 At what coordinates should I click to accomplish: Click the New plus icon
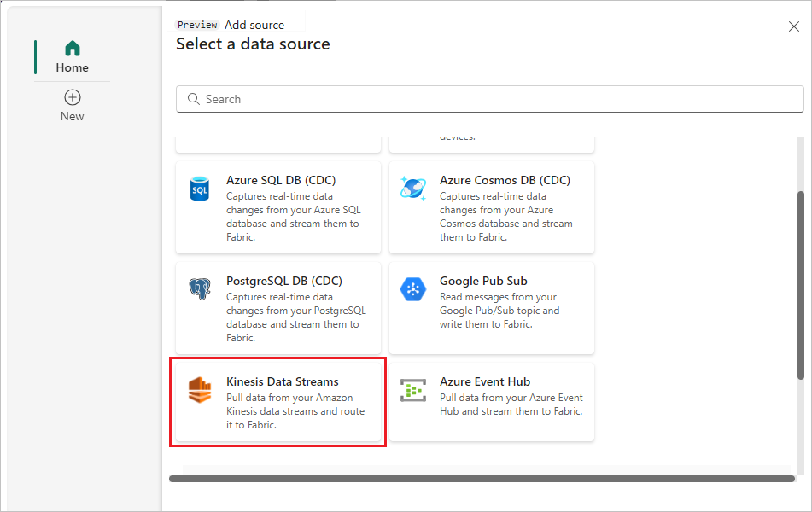point(72,97)
